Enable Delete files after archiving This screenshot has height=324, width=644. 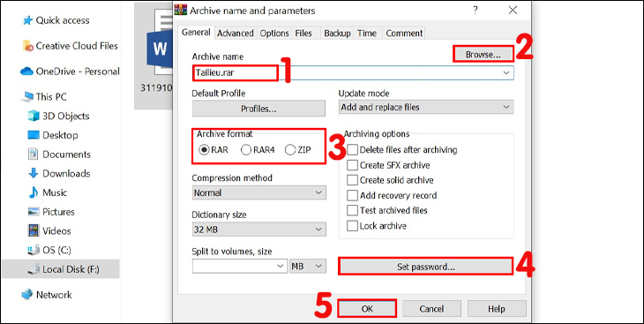[352, 150]
